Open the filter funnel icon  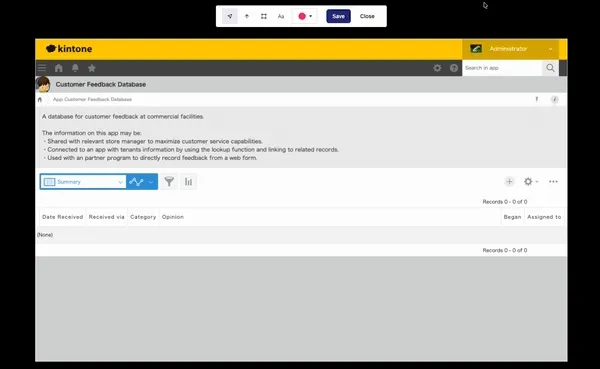point(169,182)
